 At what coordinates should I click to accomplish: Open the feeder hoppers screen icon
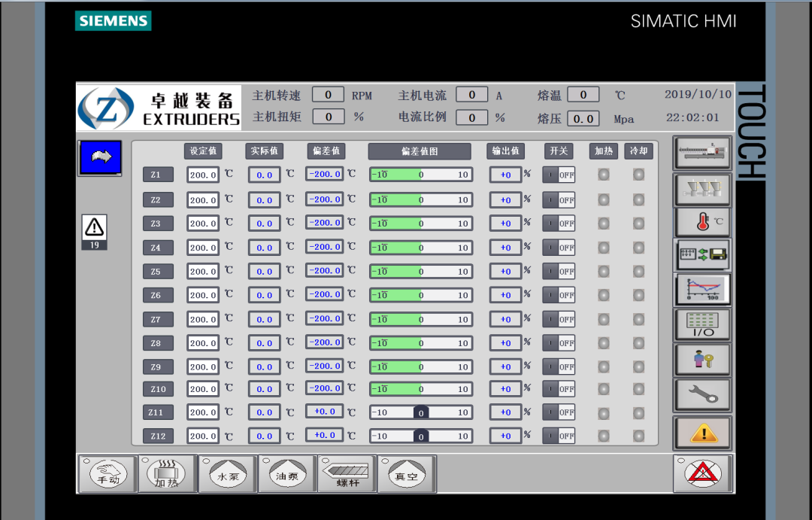point(701,188)
